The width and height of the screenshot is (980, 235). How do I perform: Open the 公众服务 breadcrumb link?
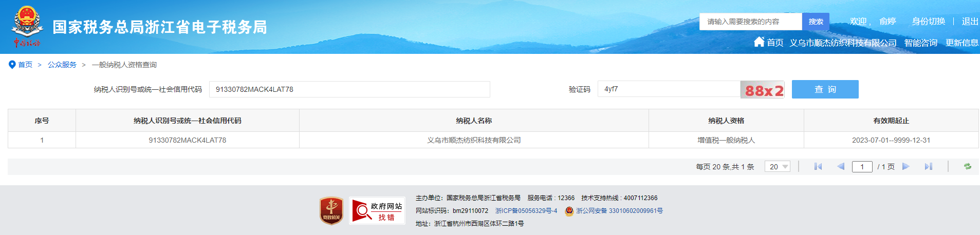pyautogui.click(x=62, y=65)
